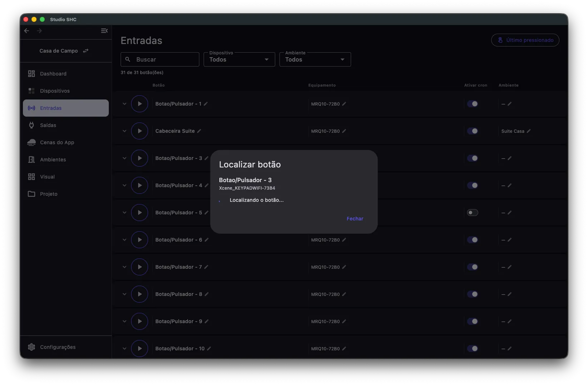Viewport: 588px width, 385px height.
Task: Expand the Botao/Pulsador - 7 row chevron
Action: (125, 267)
